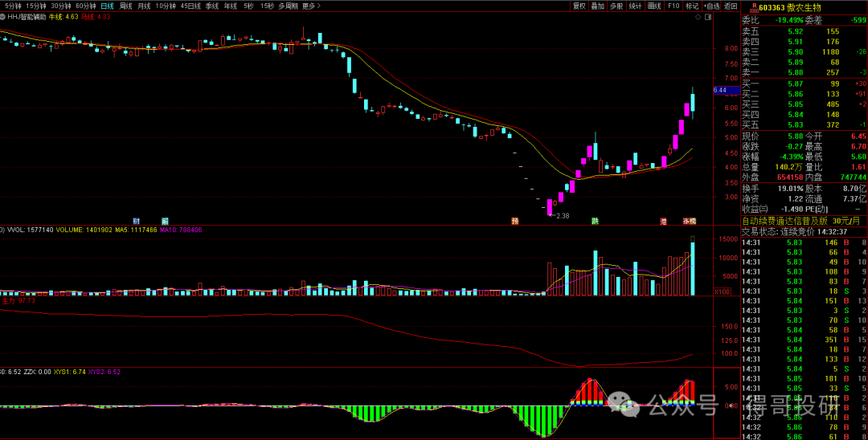Select the 周线 weekly chart tab
The height and width of the screenshot is (440, 868).
pos(125,6)
